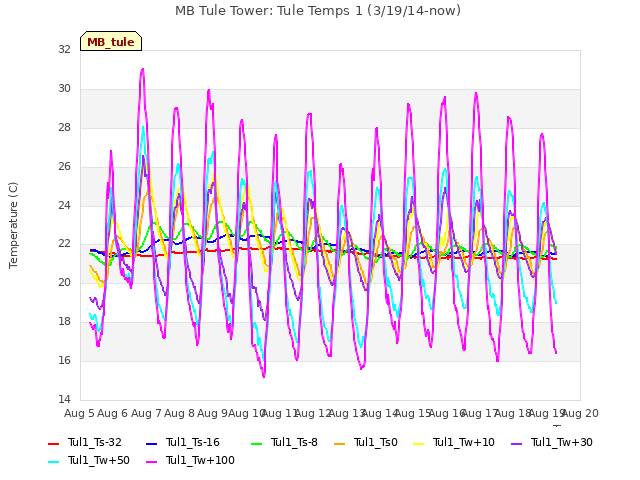Click the Aug 7 x-axis label
This screenshot has height=480, width=640.
(146, 413)
